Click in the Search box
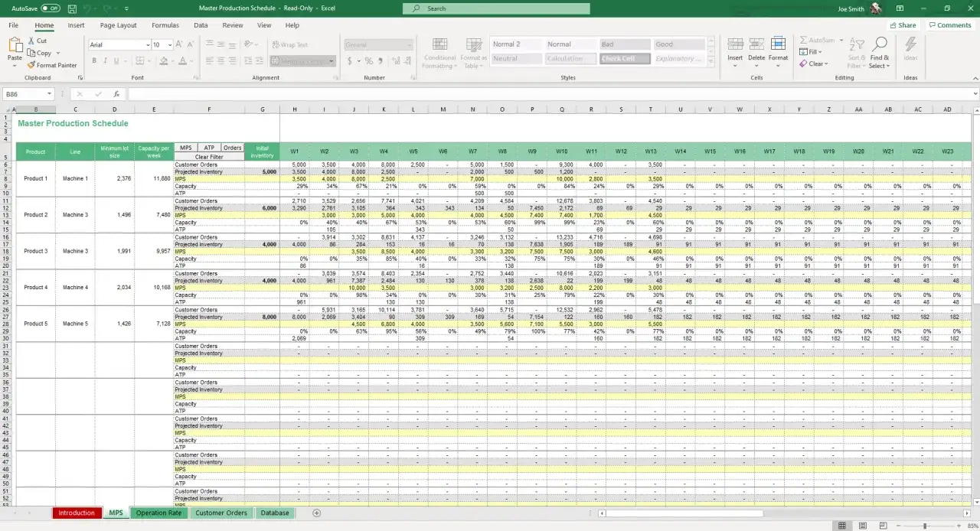The image size is (980, 531). pos(496,8)
